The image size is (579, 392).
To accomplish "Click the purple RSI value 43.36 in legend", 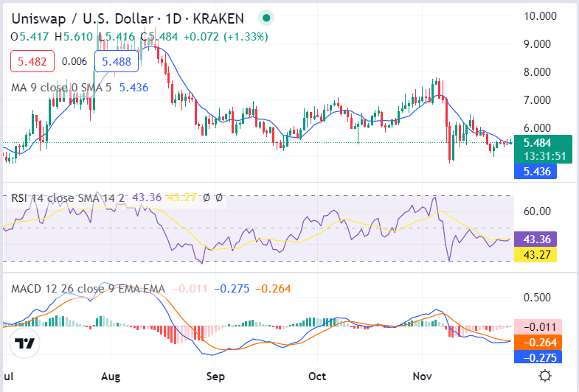I will point(147,197).
